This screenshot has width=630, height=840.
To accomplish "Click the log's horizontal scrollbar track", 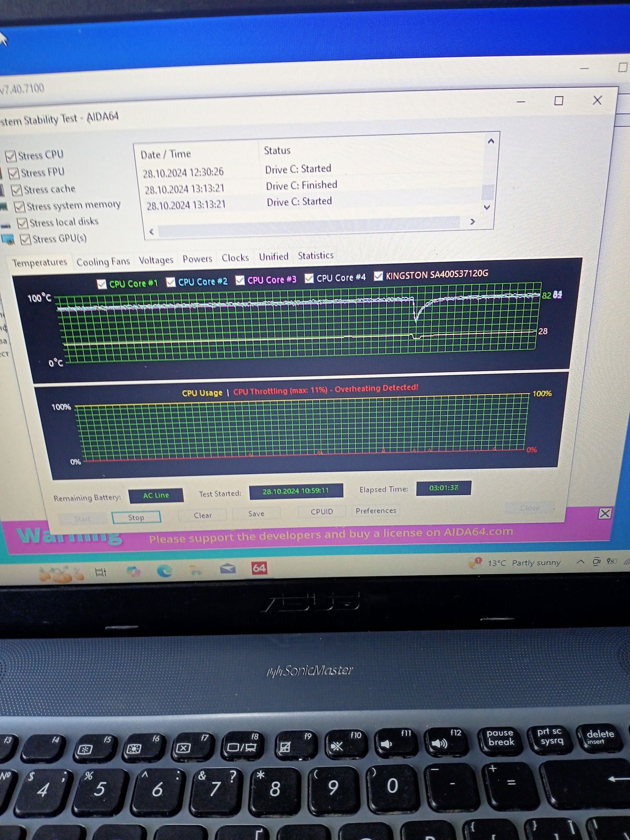I will click(310, 227).
